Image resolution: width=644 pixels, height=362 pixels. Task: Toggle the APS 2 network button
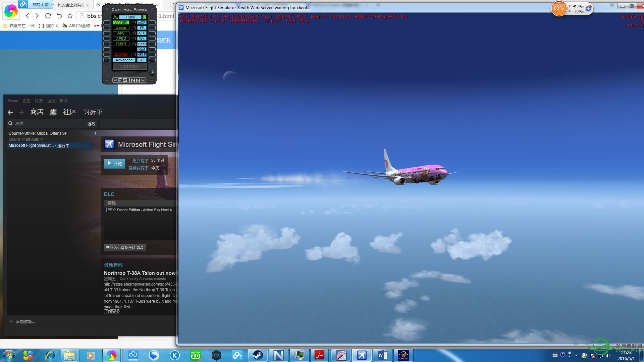click(121, 39)
